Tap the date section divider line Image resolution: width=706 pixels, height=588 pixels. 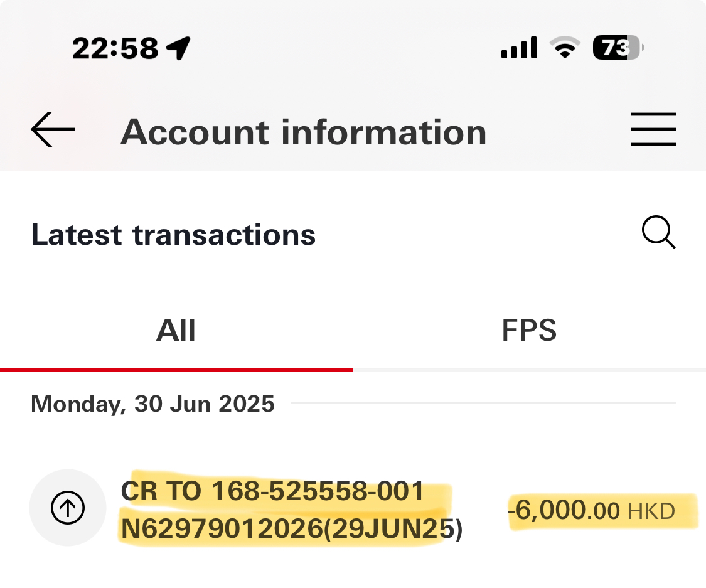(x=484, y=402)
